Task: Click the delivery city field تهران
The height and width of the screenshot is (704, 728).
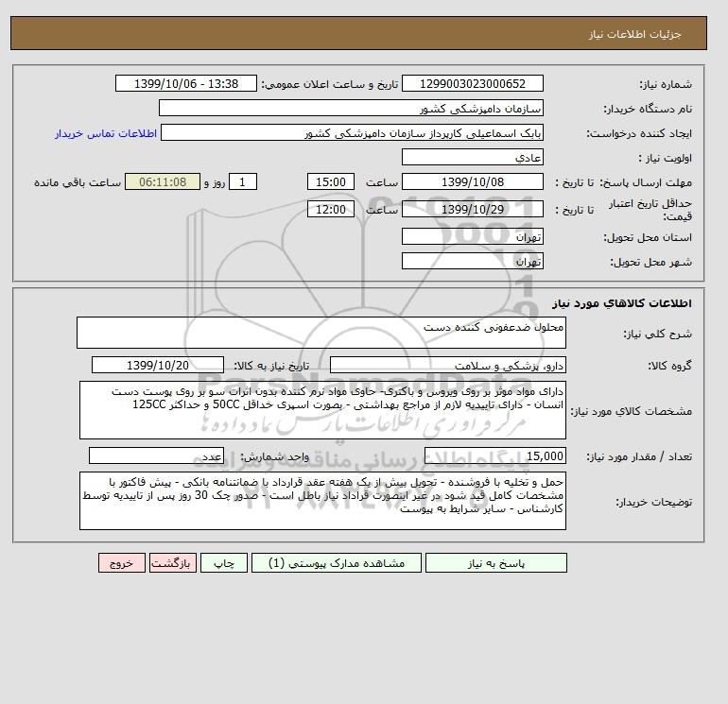Action: click(472, 261)
